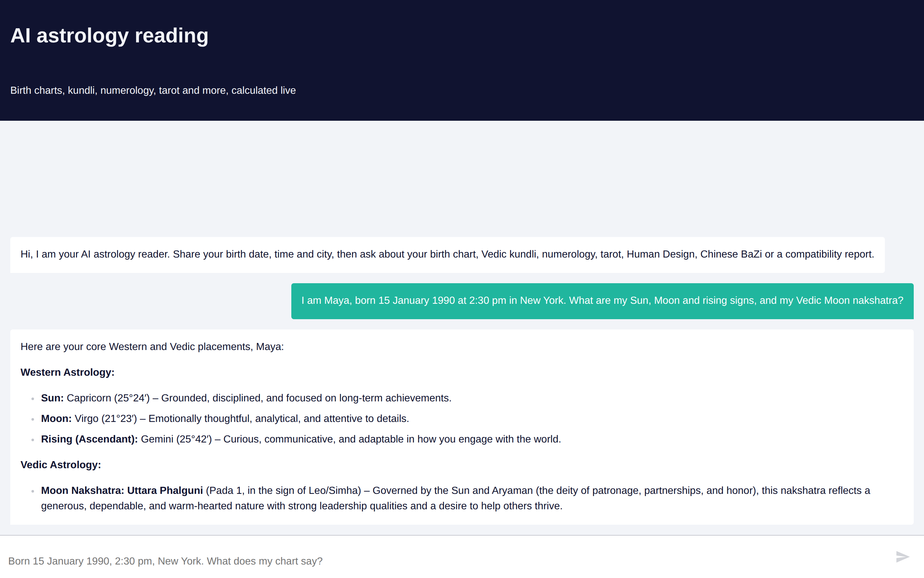The height and width of the screenshot is (578, 924).
Task: Click the 'Sun: Capricorn (25°24′)' line
Action: [246, 398]
